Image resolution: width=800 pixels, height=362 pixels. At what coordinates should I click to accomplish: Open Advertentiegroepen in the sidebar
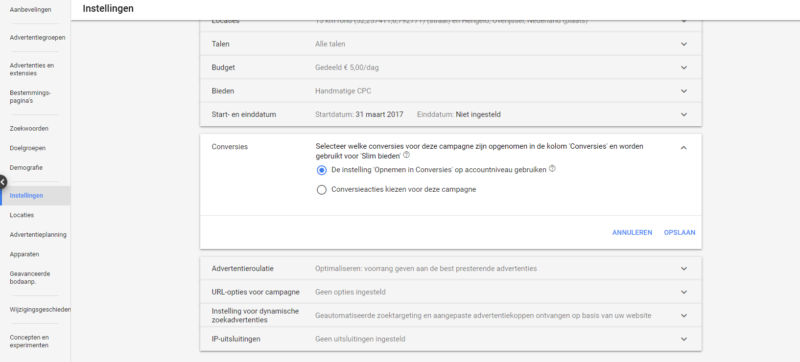pos(37,38)
